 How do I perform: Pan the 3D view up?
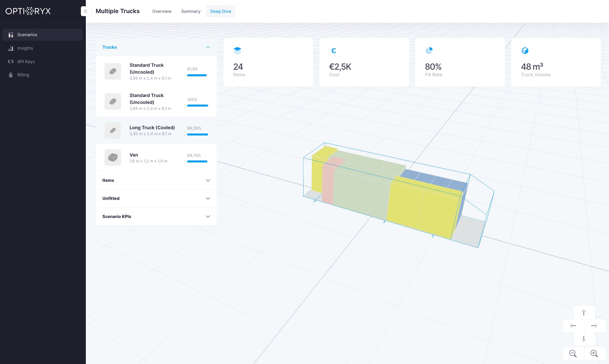coord(584,313)
